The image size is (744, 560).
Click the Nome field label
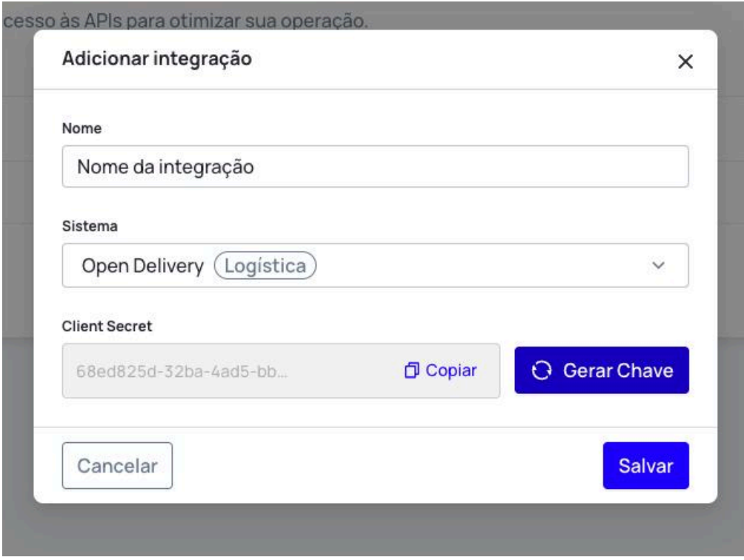82,128
